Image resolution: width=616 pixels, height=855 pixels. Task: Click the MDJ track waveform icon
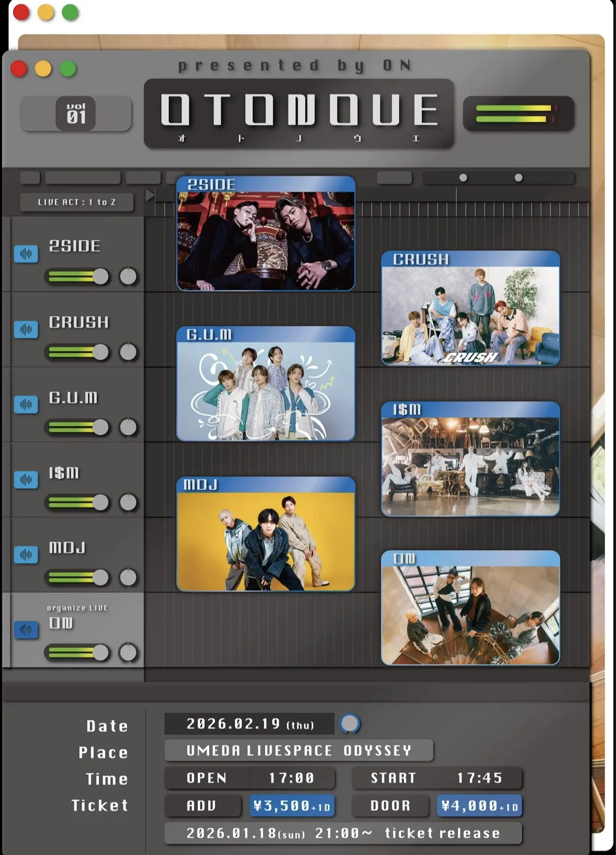(x=26, y=555)
